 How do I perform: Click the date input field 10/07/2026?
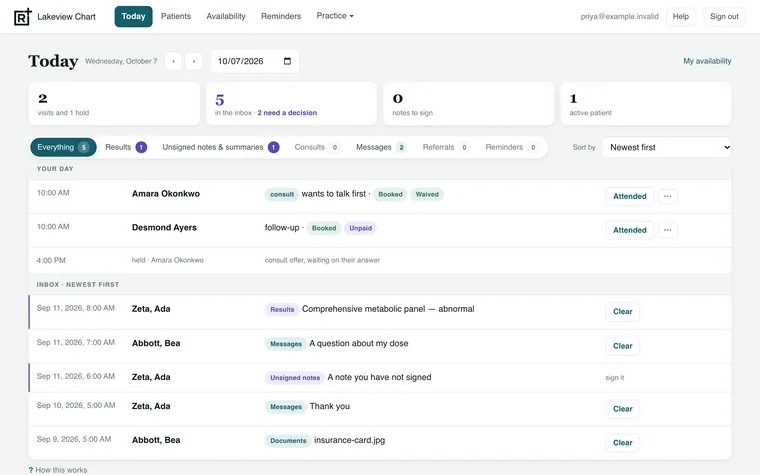[x=255, y=61]
